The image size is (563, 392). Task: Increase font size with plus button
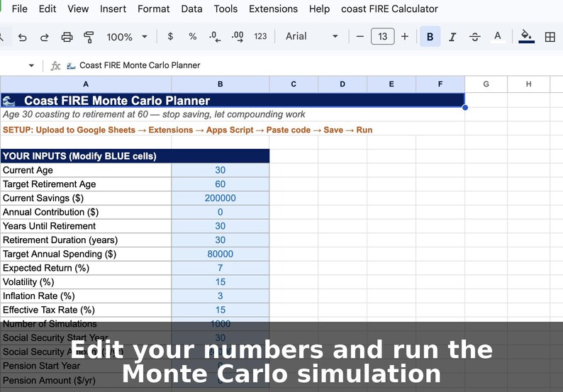click(x=405, y=36)
